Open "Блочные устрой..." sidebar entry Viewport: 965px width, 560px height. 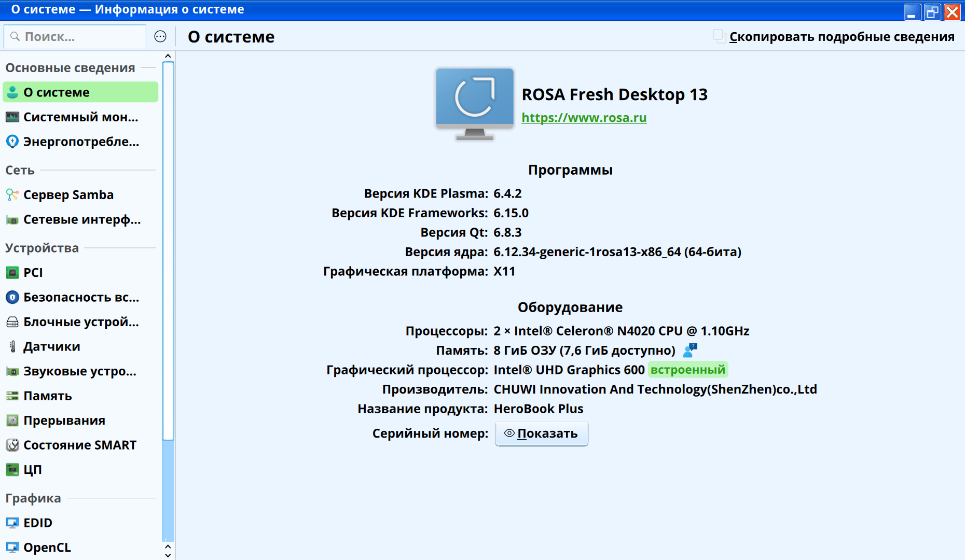click(80, 322)
